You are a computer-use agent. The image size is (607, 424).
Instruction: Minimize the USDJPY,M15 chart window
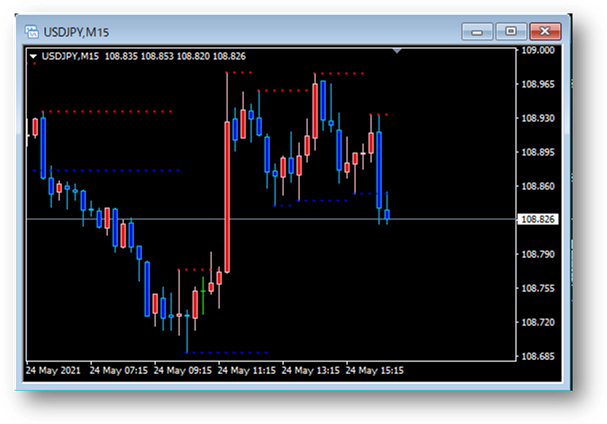[477, 32]
